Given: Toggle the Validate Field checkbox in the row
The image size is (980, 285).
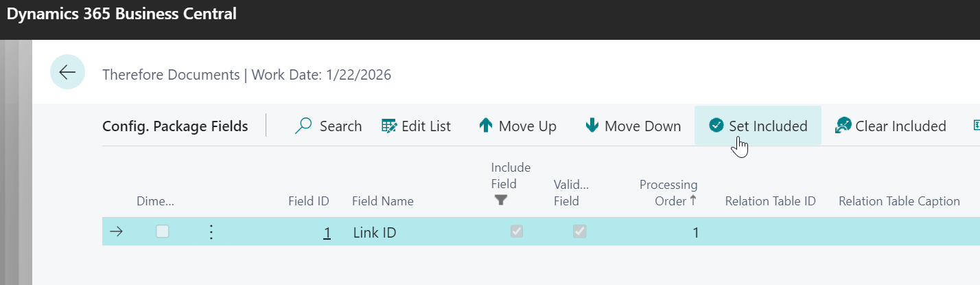Looking at the screenshot, I should [580, 232].
